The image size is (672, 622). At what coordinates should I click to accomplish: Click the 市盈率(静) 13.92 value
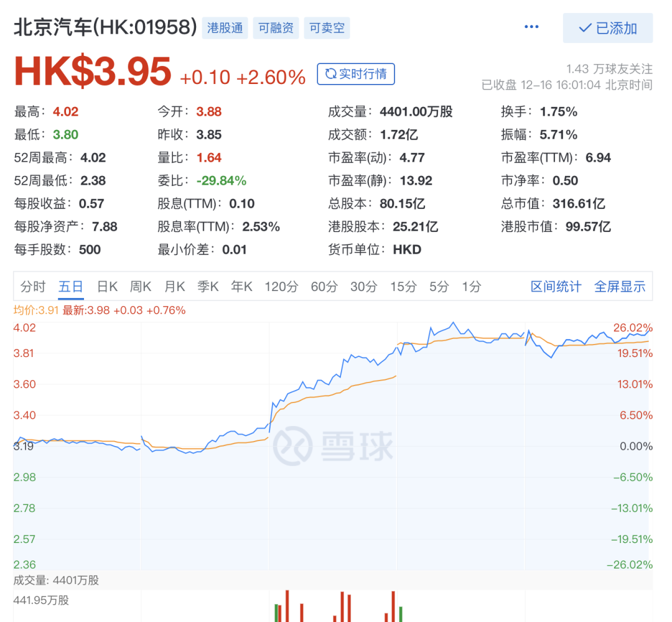click(x=416, y=181)
